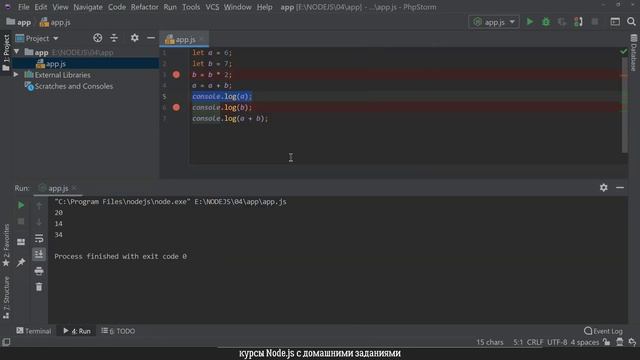Click the editor vertical scrollbar

coord(624,105)
